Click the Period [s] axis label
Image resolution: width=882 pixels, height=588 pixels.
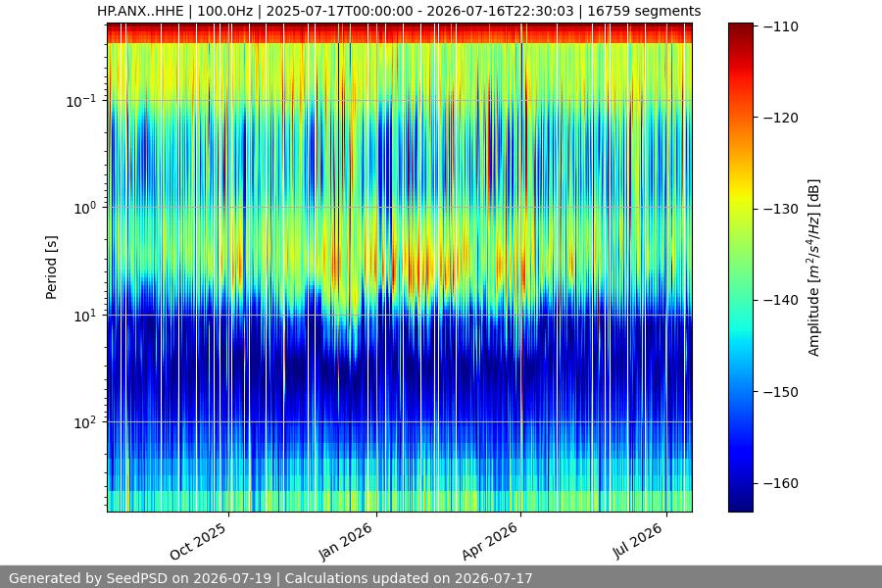coord(51,268)
